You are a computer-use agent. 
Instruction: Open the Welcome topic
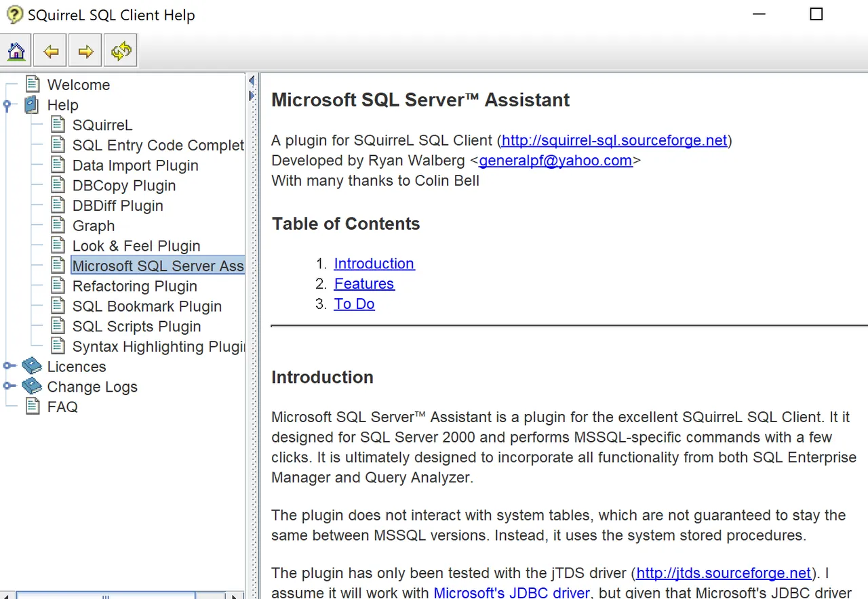pos(79,85)
